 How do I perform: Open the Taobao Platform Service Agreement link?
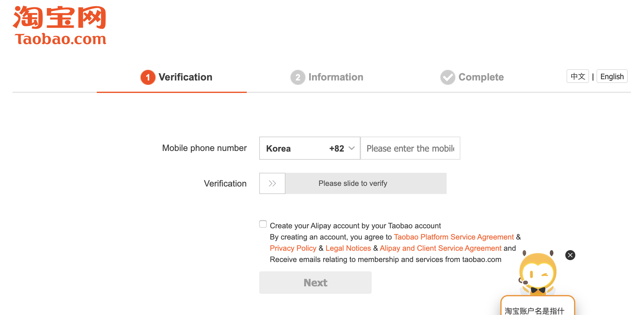click(454, 237)
